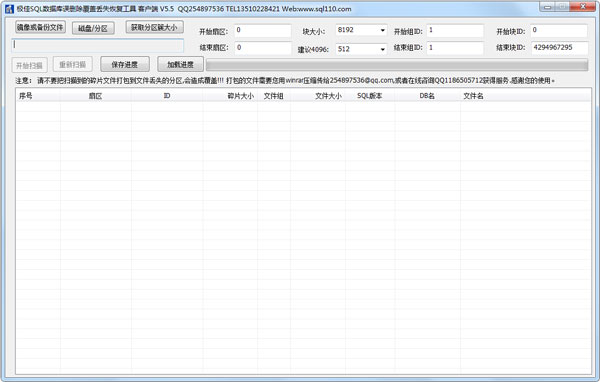Close the recovery tool window

(582, 7)
